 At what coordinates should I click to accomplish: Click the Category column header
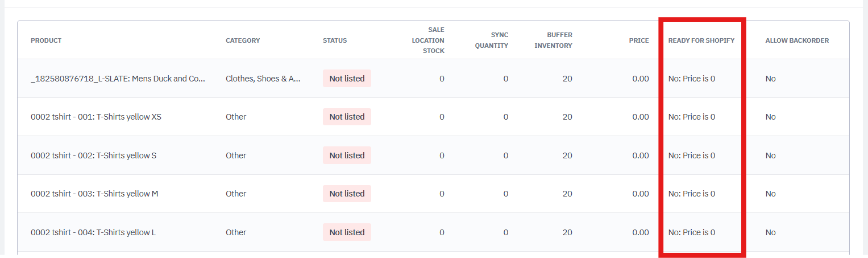click(243, 40)
